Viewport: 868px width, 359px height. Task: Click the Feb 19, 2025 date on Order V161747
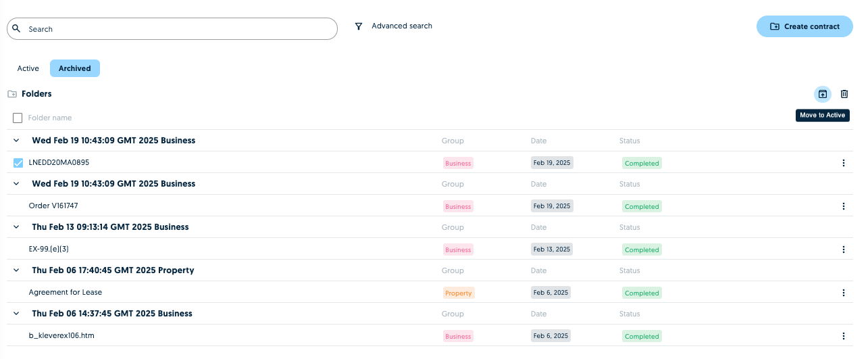point(552,206)
